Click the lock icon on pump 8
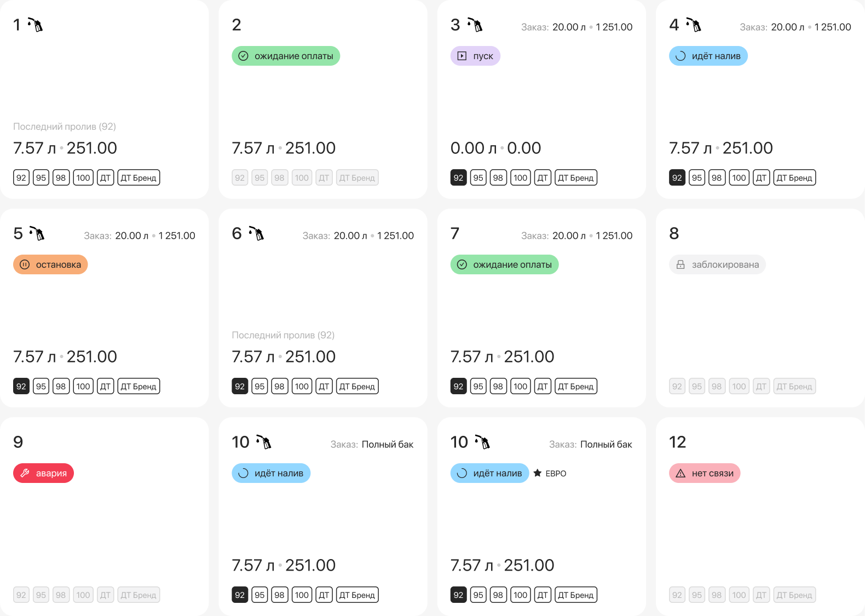Image resolution: width=865 pixels, height=616 pixels. tap(681, 264)
